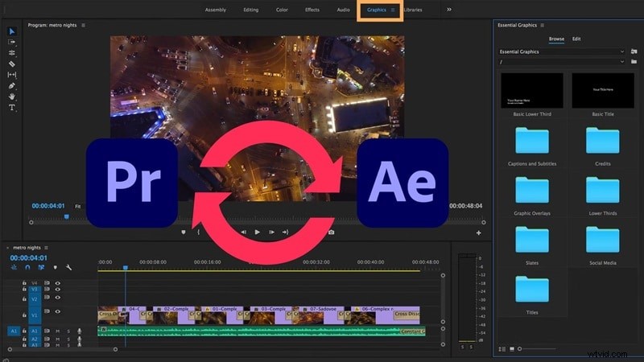Switch to the Editing workspace
The width and height of the screenshot is (644, 362).
[251, 10]
